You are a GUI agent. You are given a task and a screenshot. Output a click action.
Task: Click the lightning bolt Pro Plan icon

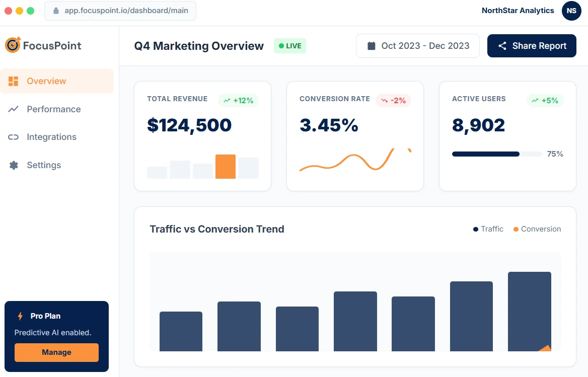21,316
